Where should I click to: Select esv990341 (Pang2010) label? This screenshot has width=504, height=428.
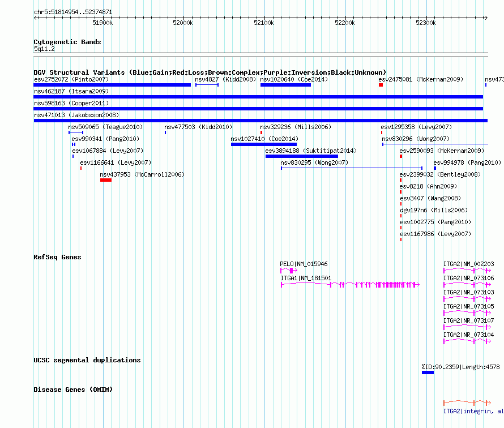(105, 139)
